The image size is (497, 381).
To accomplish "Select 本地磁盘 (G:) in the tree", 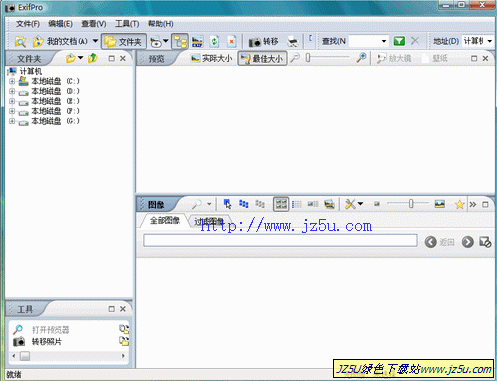I will (x=55, y=121).
